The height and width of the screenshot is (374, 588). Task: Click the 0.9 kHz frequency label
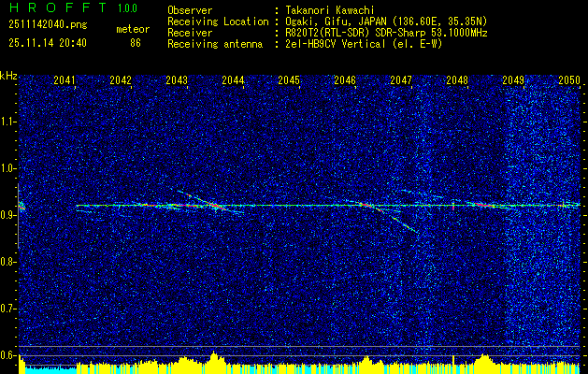[8, 215]
